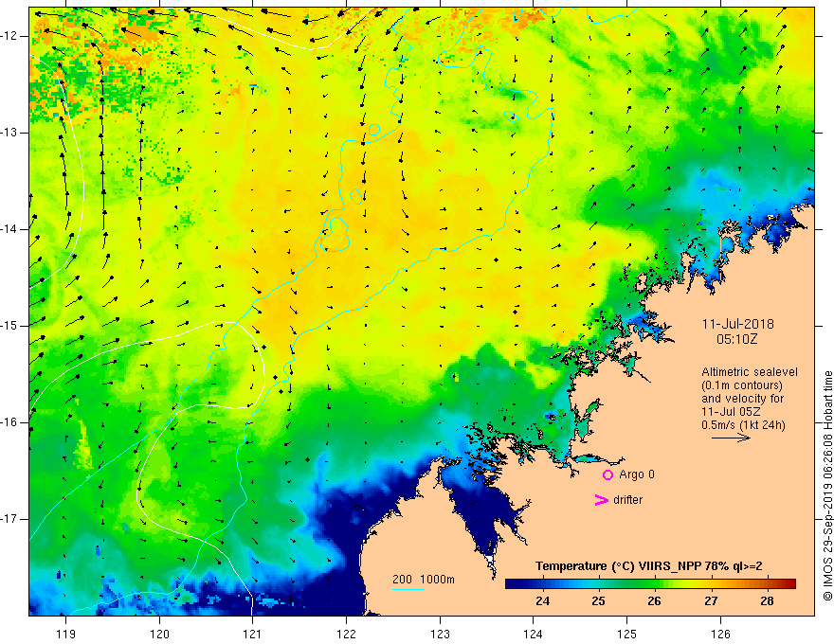
Task: Click the latitude axis label '-12'
Action: [9, 36]
